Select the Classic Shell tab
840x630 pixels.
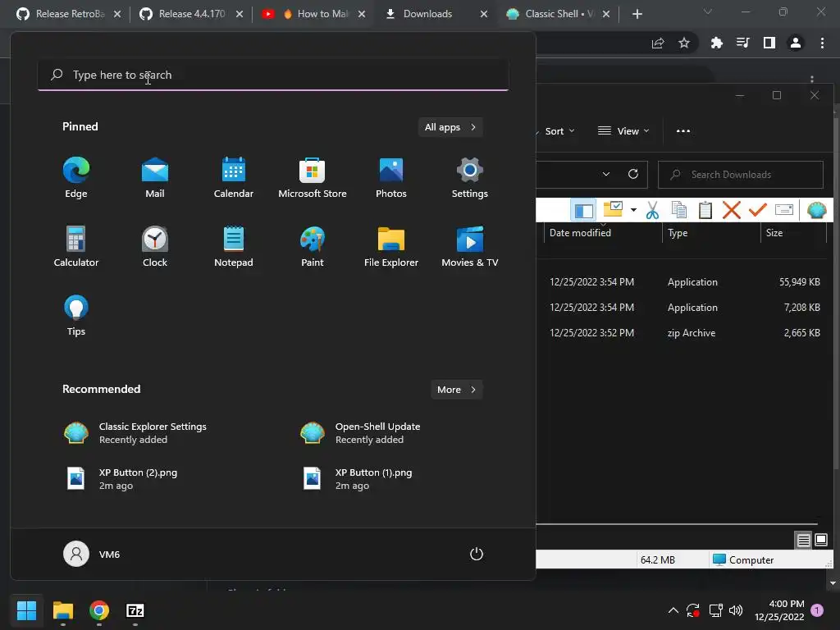tap(558, 14)
